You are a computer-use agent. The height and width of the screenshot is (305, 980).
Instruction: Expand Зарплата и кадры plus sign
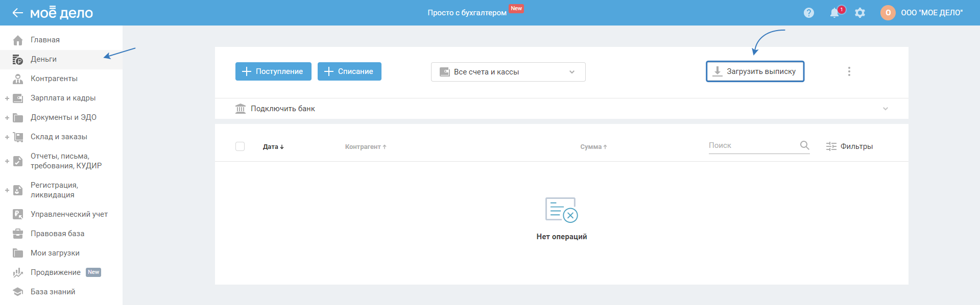click(7, 98)
